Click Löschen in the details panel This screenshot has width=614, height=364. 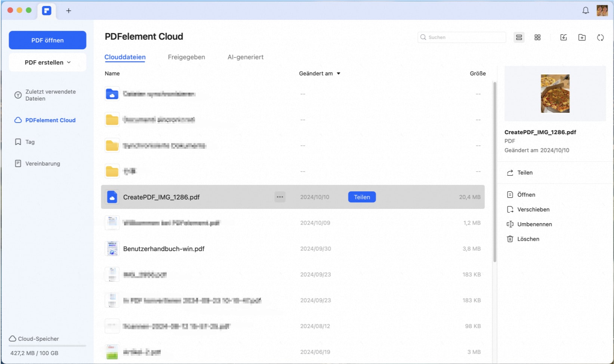[x=528, y=239]
